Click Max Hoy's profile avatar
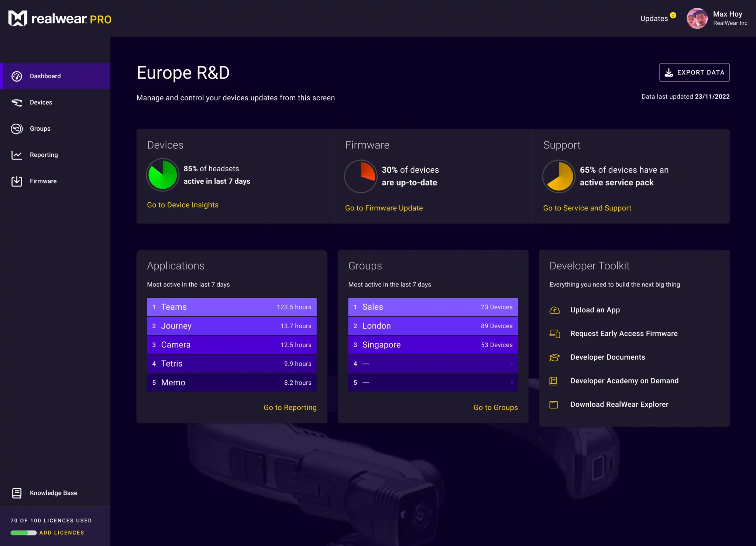 tap(697, 18)
